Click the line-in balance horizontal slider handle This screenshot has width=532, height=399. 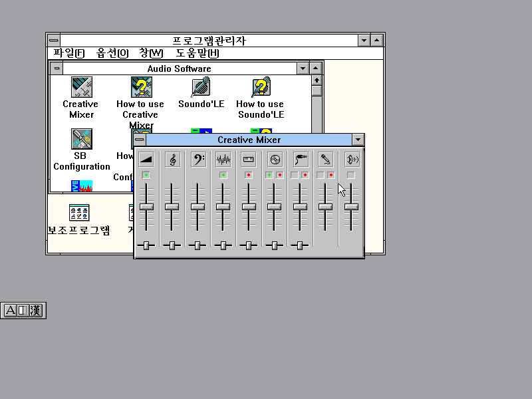click(x=300, y=245)
